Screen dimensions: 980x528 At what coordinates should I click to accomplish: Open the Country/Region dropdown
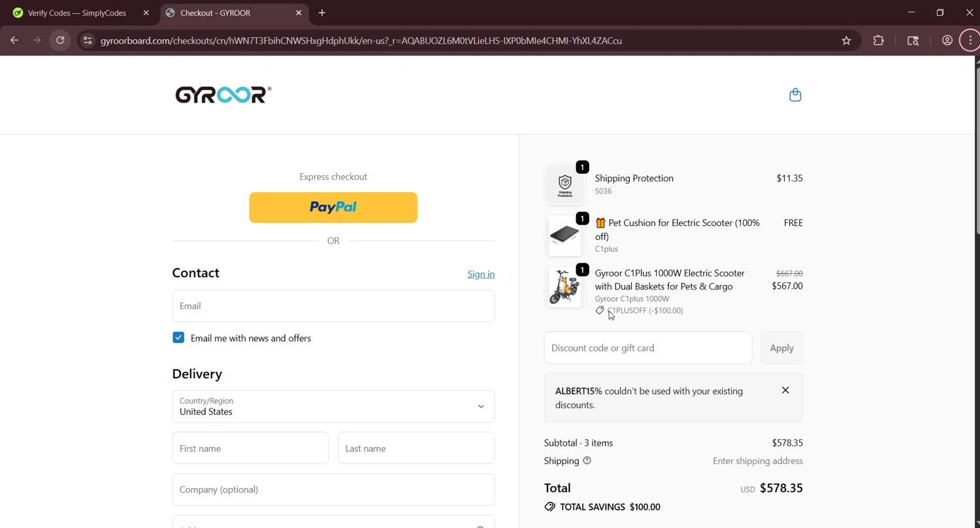click(x=333, y=406)
